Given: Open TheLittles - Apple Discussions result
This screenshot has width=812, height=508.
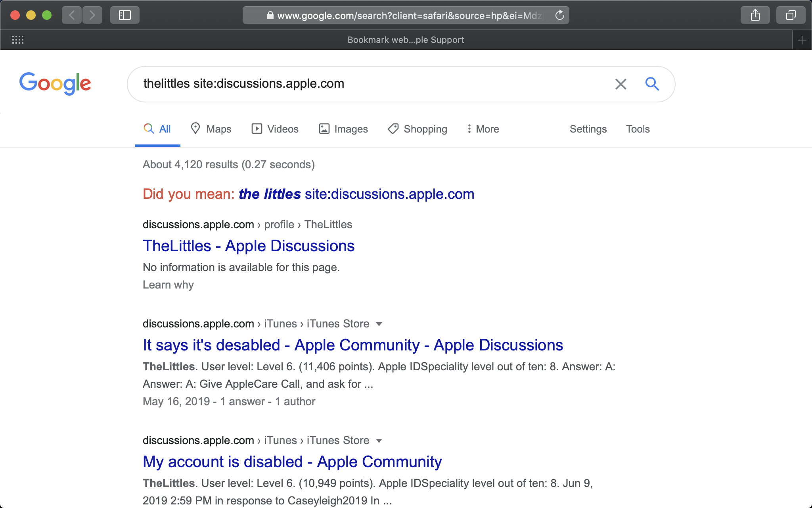Looking at the screenshot, I should click(x=249, y=246).
